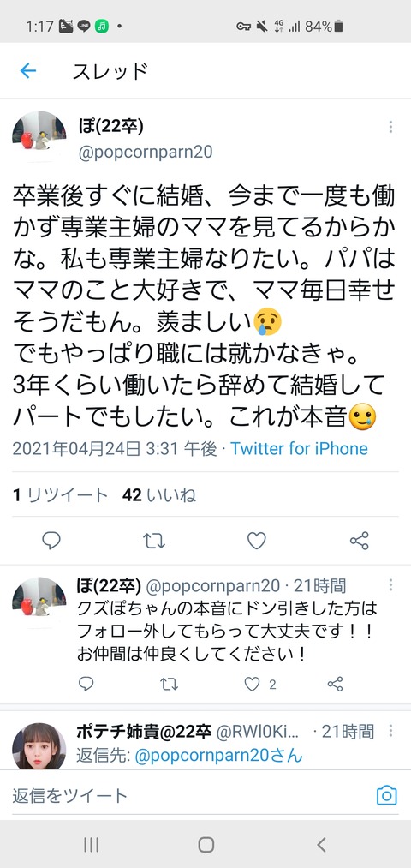The image size is (411, 868).
Task: Tap the camera icon in reply bar
Action: click(387, 795)
